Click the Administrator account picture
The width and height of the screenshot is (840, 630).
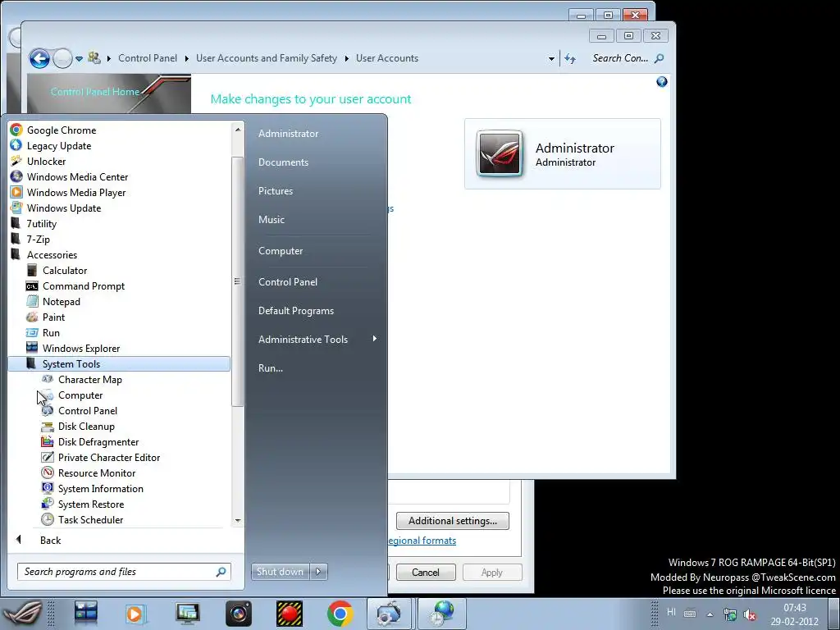(x=500, y=153)
